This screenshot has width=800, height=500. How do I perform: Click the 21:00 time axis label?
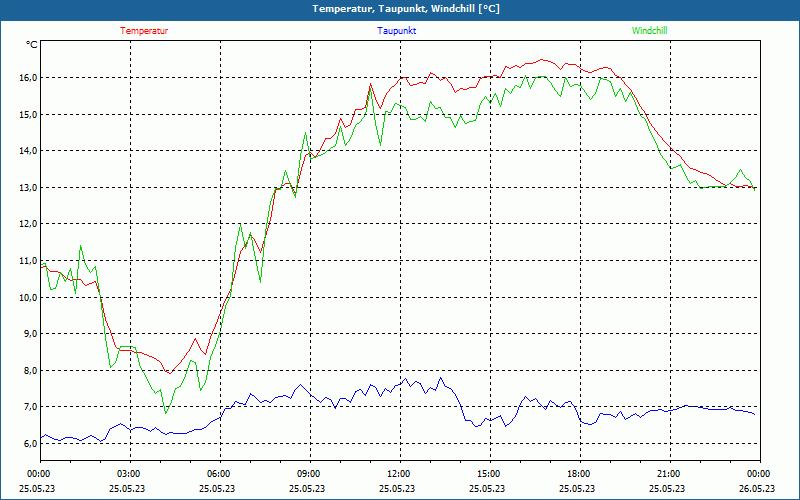pos(670,474)
